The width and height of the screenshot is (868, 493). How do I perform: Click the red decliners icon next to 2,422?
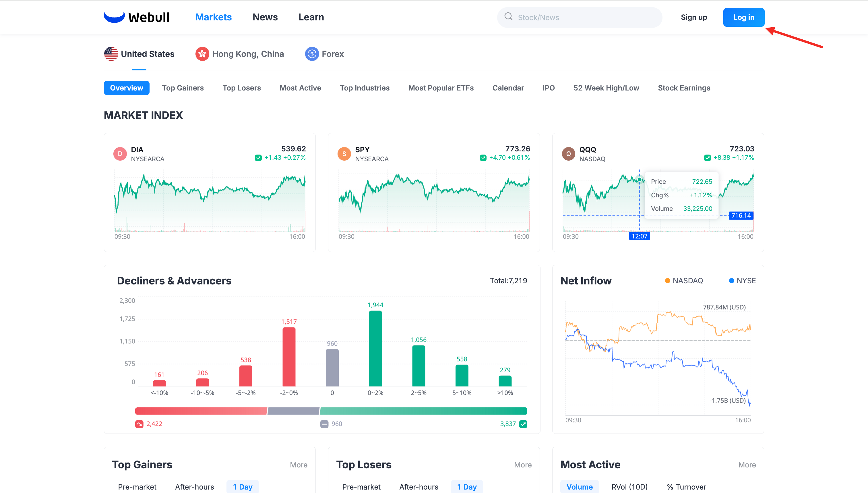click(139, 424)
